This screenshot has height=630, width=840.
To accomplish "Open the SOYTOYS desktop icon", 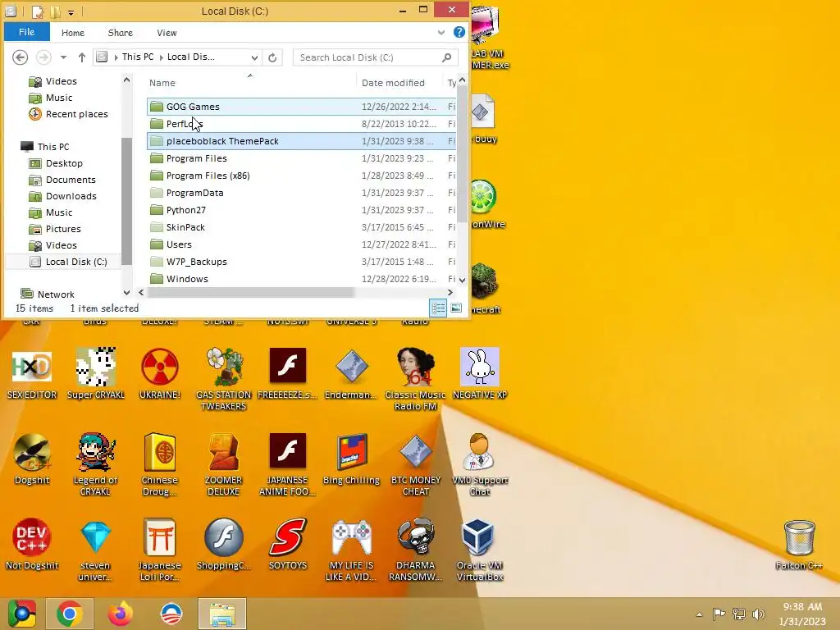I will click(x=288, y=537).
